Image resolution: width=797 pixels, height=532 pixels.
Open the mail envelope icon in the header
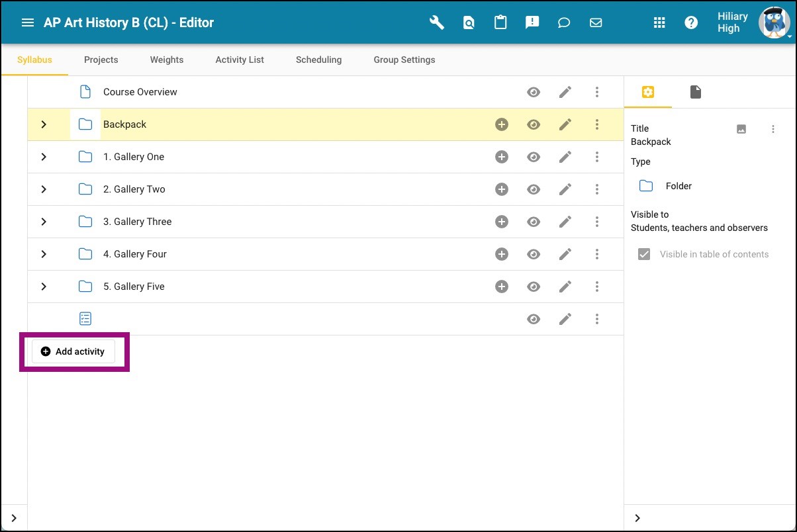596,22
